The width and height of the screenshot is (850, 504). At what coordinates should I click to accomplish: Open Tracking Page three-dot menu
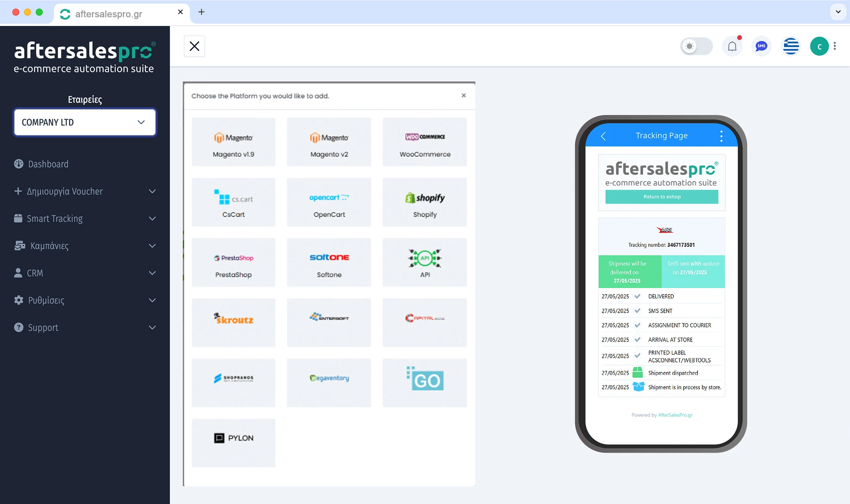(721, 136)
